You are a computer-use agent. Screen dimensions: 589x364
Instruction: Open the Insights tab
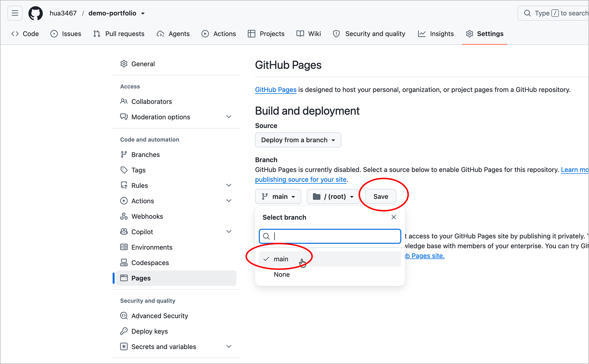(x=436, y=34)
